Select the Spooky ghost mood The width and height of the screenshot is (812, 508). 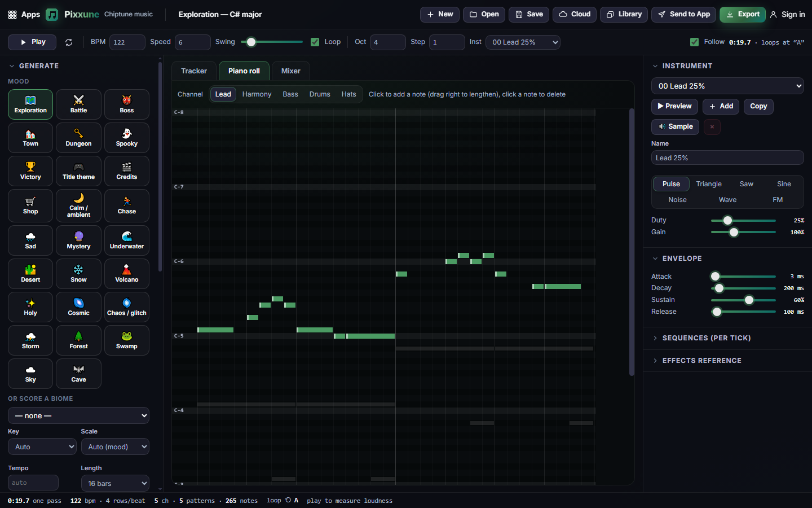click(x=127, y=138)
